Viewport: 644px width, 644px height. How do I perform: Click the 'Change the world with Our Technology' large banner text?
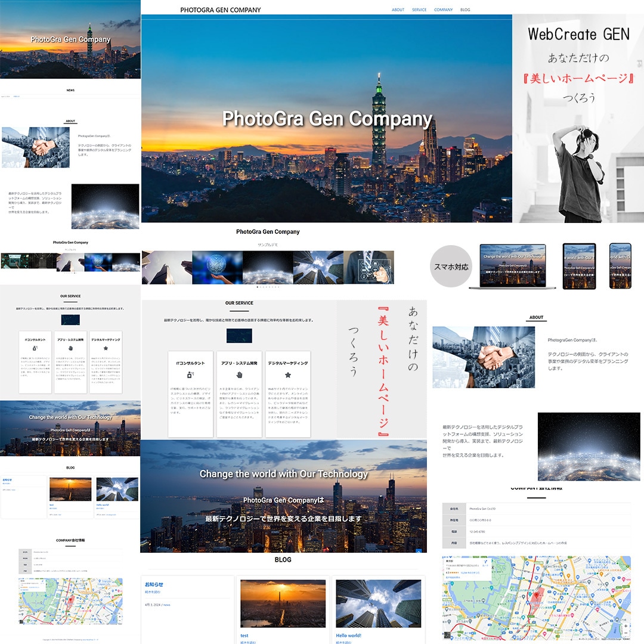283,473
